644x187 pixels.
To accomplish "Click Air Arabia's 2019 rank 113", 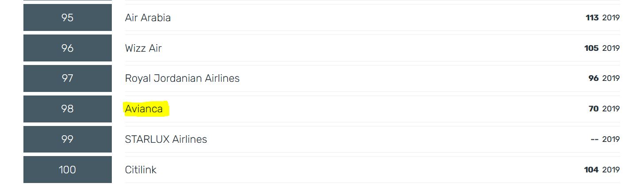I will click(x=592, y=18).
